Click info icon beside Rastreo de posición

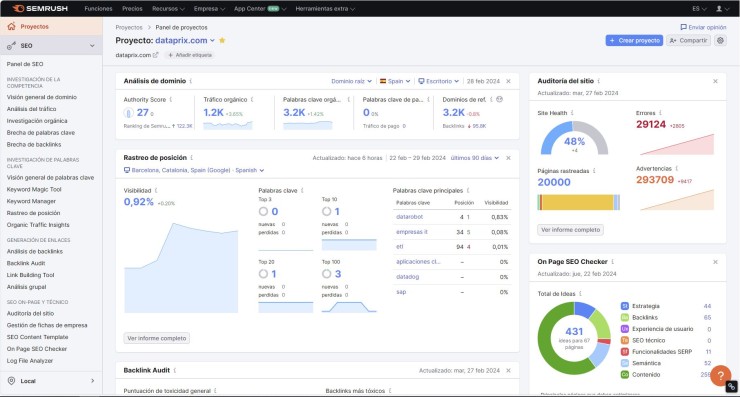[x=192, y=158]
